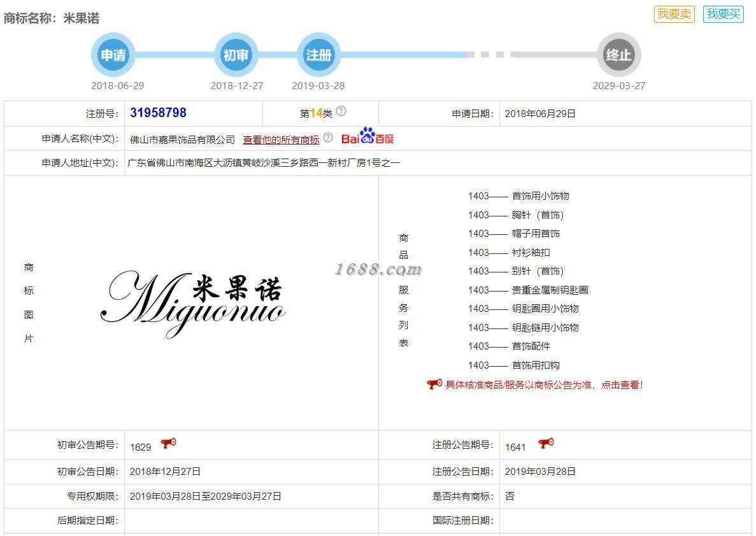Select the grey 终止 timeline step circle

(x=618, y=55)
